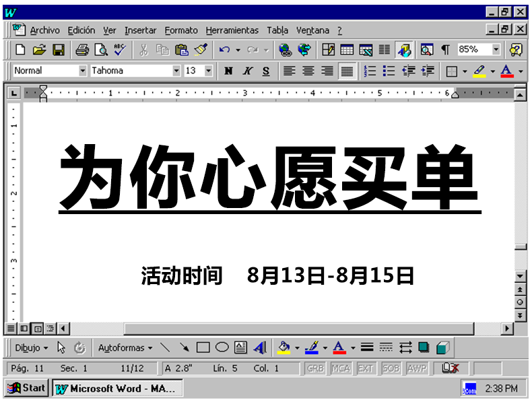Open the Ventana menu
This screenshot has height=408, width=532.
click(x=312, y=30)
